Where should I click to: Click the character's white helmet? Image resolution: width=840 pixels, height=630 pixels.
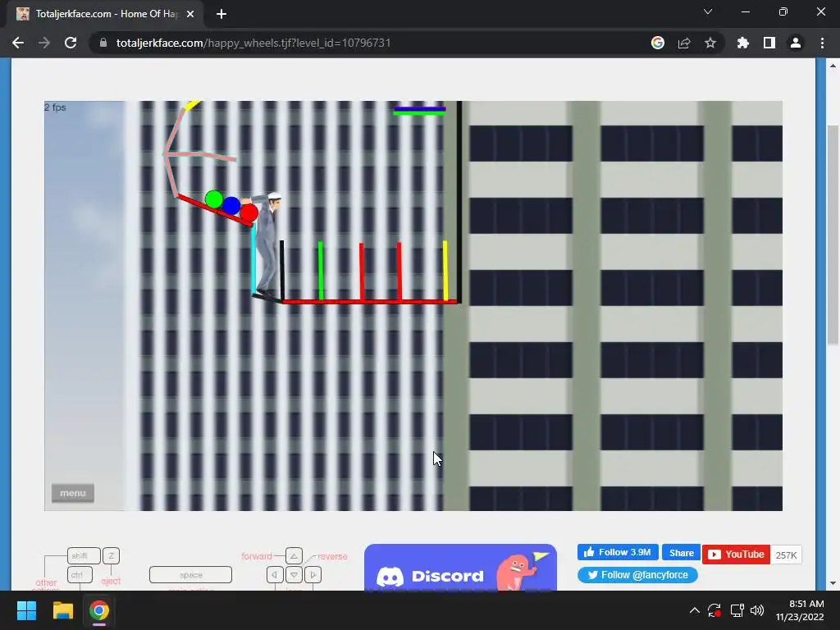coord(274,196)
